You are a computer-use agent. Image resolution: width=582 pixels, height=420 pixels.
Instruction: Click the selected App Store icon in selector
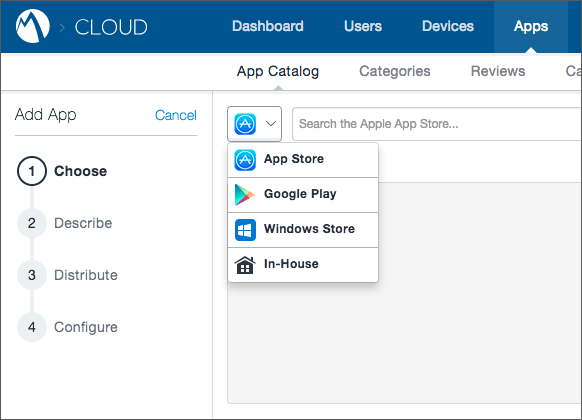pyautogui.click(x=245, y=124)
